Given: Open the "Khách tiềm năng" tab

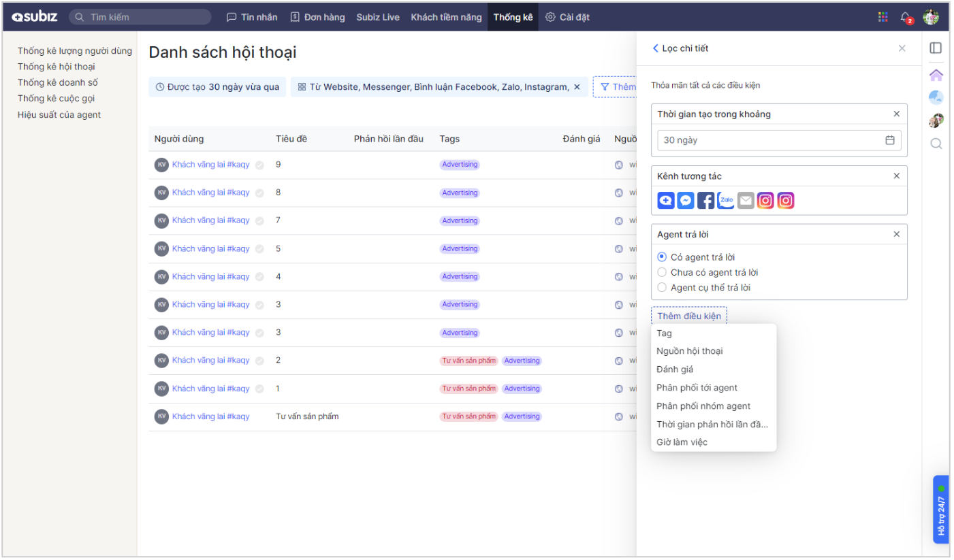Looking at the screenshot, I should [446, 17].
